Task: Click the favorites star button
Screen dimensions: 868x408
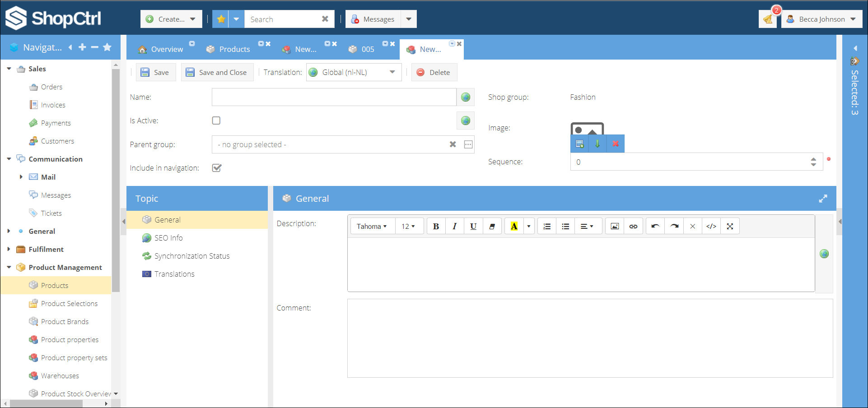Action: [220, 19]
